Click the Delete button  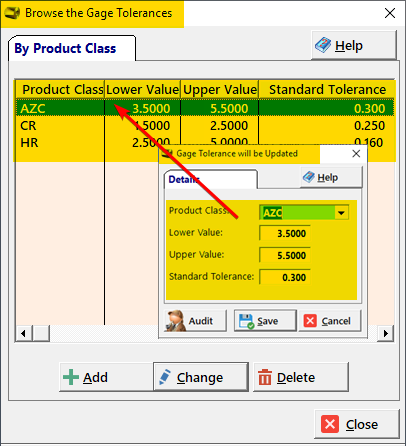301,377
